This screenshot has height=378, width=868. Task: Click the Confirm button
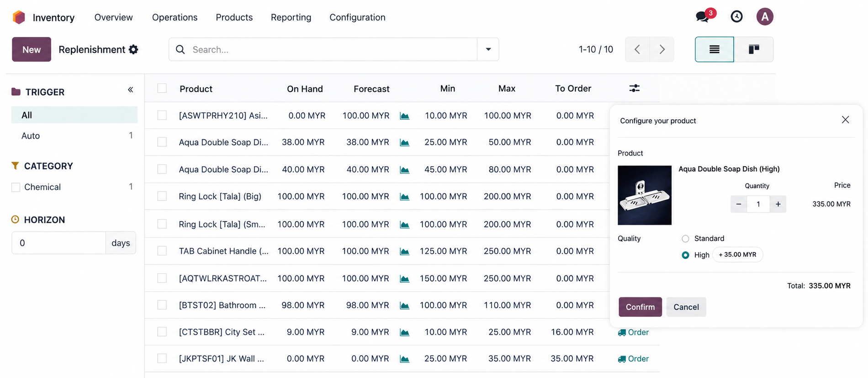tap(640, 307)
